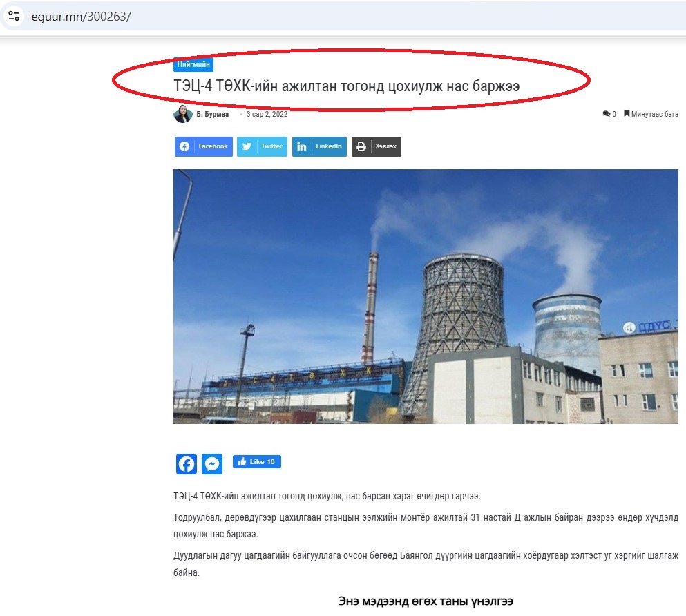Click the Хэвлэх print button

[377, 146]
